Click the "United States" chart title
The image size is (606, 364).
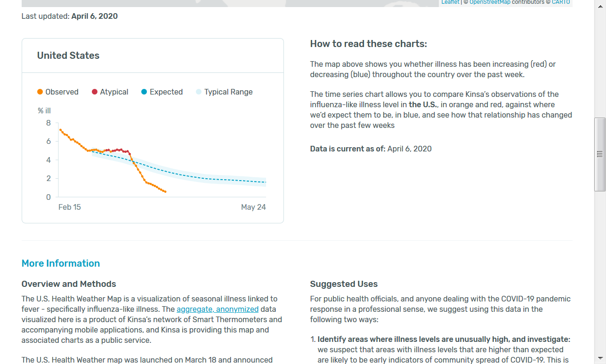pos(68,55)
